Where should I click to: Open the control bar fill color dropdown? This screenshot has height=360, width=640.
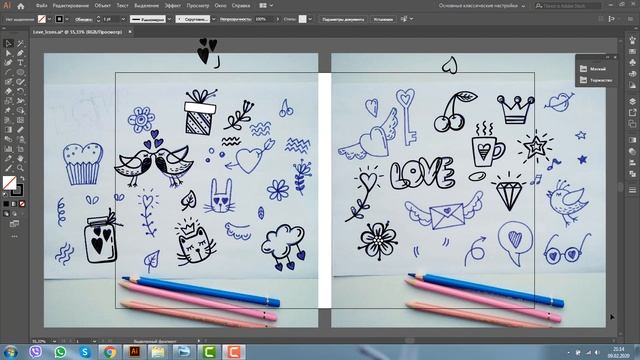(49, 19)
